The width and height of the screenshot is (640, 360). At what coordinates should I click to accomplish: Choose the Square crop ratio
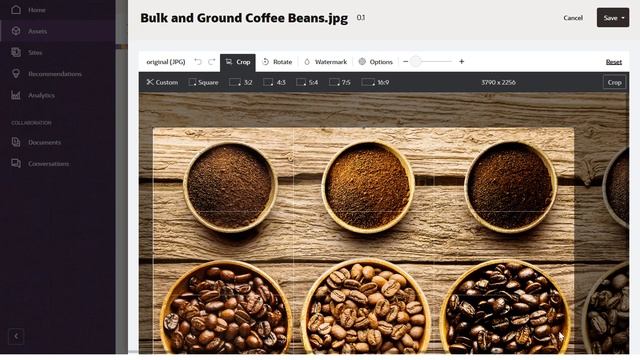coord(203,82)
